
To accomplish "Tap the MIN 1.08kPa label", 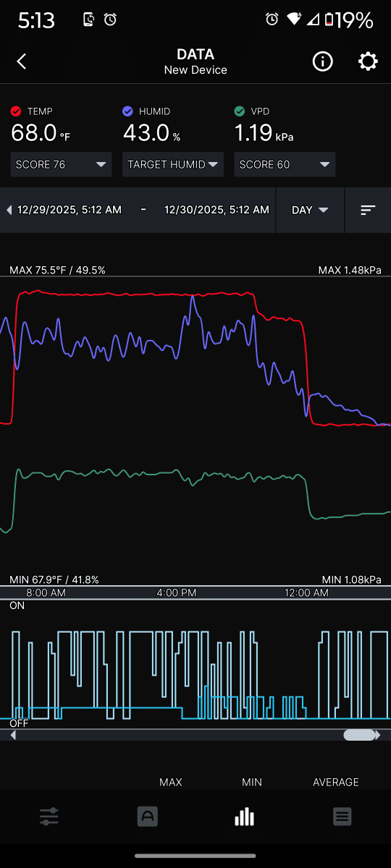I will 351,579.
